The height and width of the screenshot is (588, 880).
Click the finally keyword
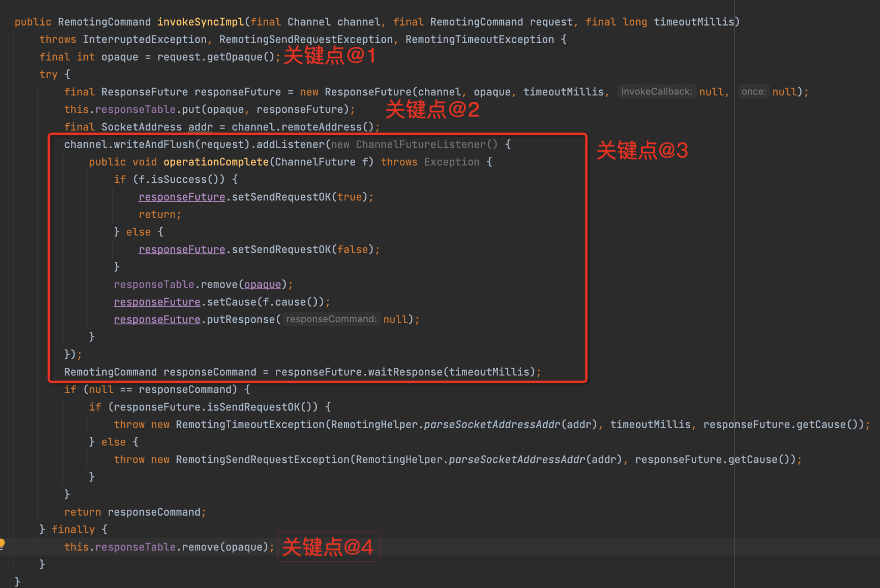[x=73, y=530]
